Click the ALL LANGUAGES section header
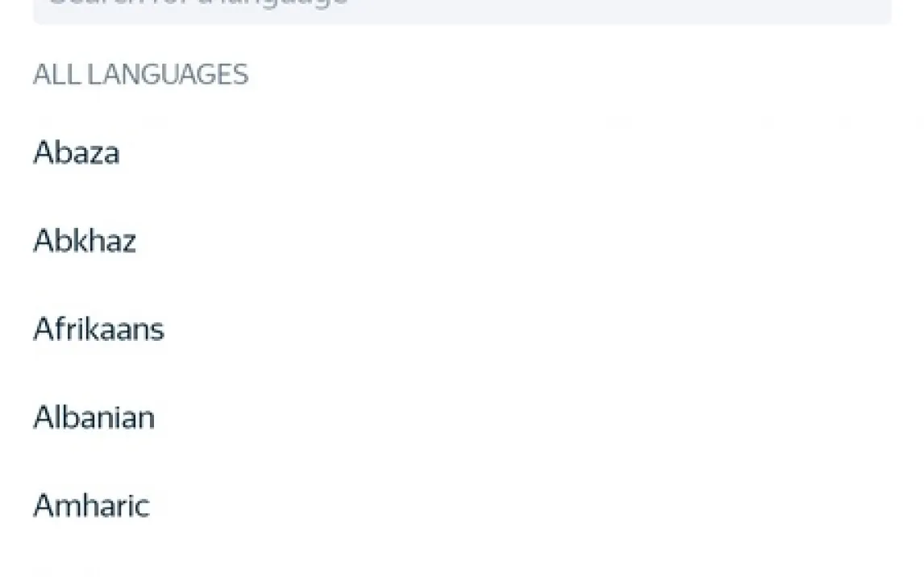This screenshot has width=924, height=577. (x=141, y=74)
